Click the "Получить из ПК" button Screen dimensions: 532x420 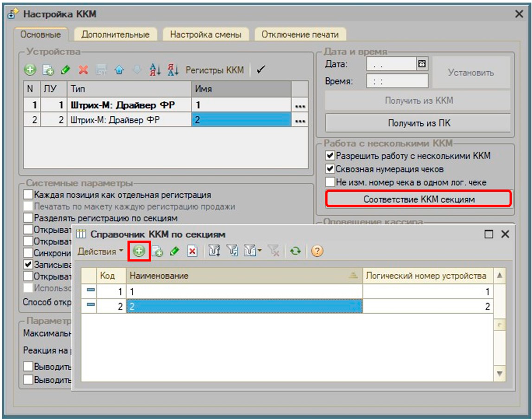click(418, 123)
